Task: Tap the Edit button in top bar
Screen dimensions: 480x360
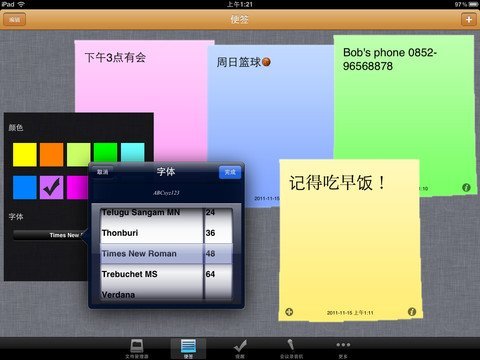Action: click(x=14, y=20)
